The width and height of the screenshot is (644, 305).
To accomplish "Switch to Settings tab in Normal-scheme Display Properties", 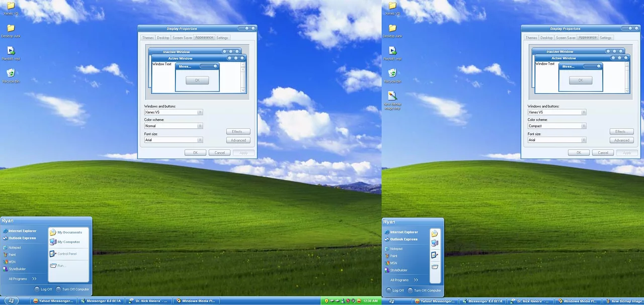I will coord(222,38).
